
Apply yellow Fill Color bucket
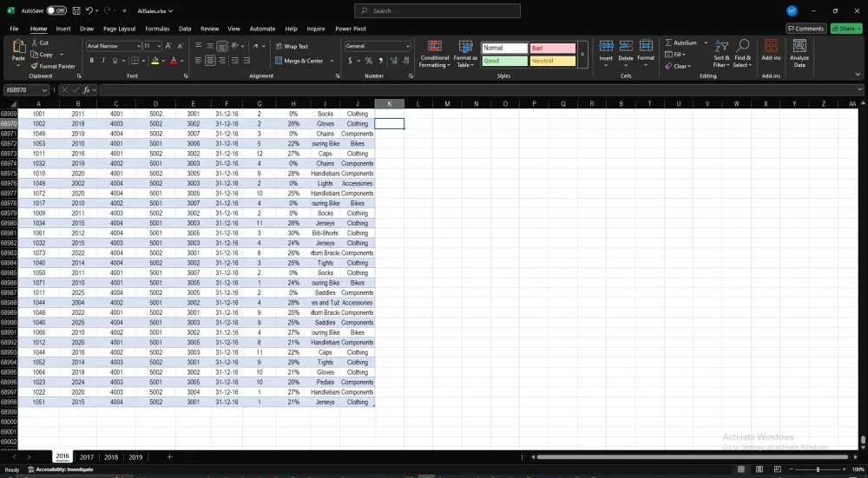[155, 61]
